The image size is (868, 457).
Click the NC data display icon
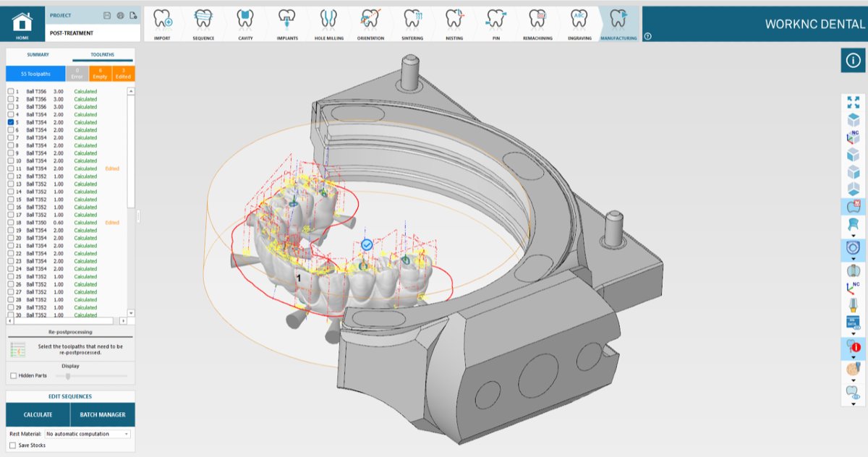point(854,324)
